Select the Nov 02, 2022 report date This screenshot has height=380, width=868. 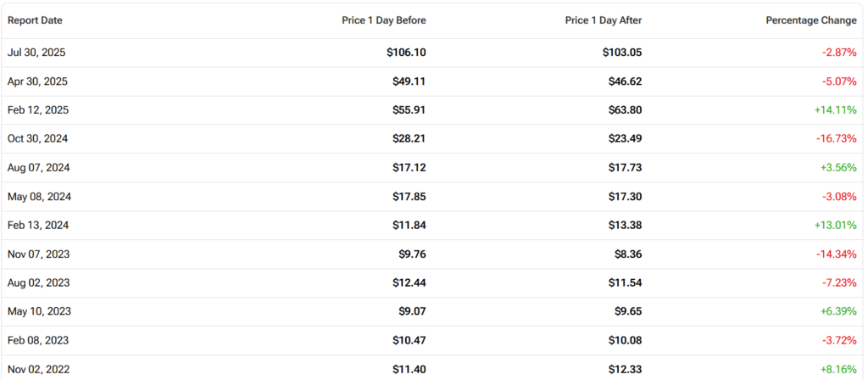tap(38, 370)
